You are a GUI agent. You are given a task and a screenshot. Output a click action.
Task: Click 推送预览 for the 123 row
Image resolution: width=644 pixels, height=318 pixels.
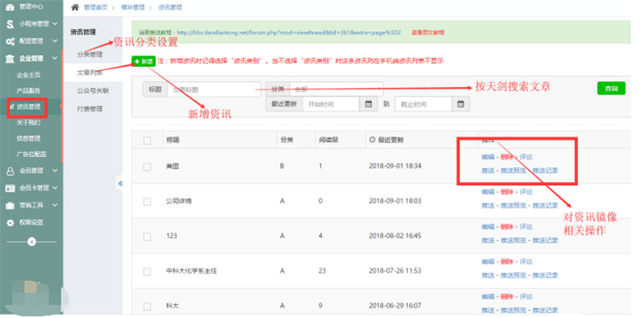(x=513, y=241)
